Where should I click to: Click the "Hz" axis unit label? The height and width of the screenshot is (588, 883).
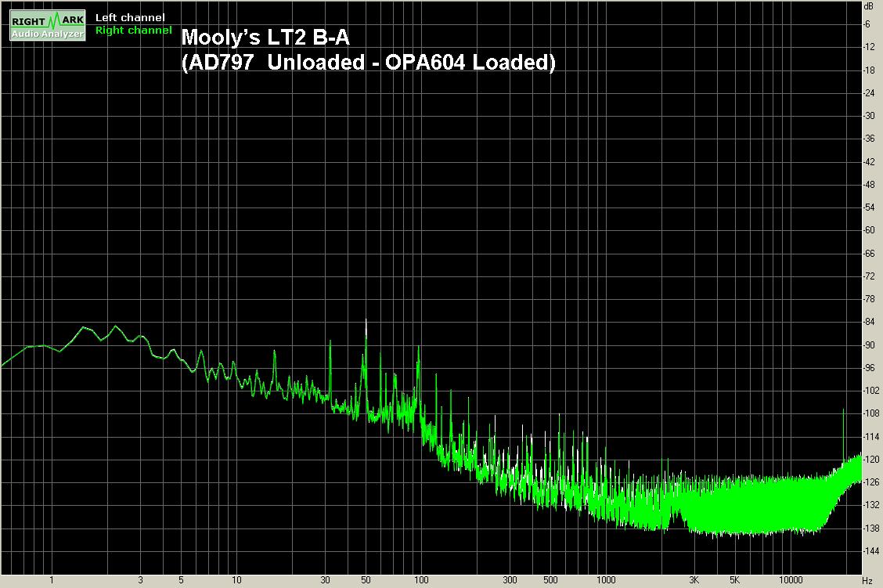868,580
